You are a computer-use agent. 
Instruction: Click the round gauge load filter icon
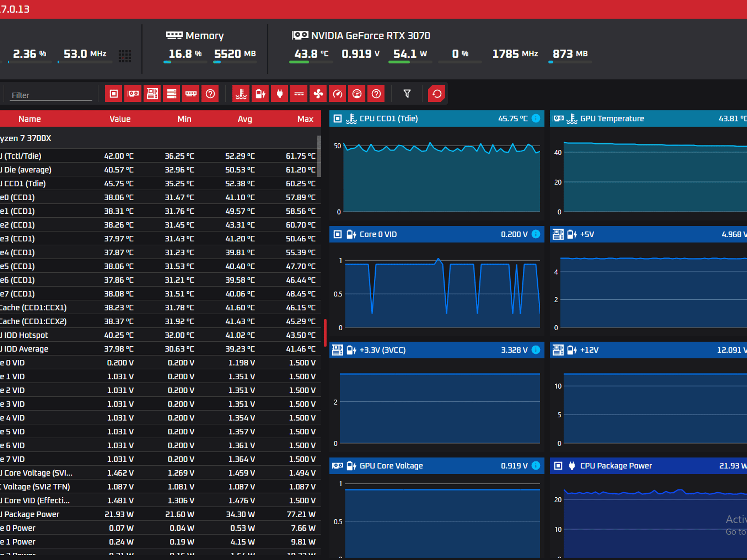[357, 94]
